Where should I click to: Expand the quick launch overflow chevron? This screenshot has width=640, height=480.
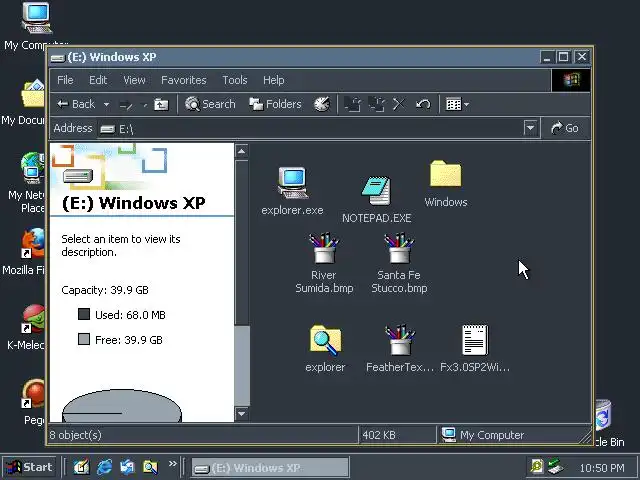pyautogui.click(x=173, y=464)
